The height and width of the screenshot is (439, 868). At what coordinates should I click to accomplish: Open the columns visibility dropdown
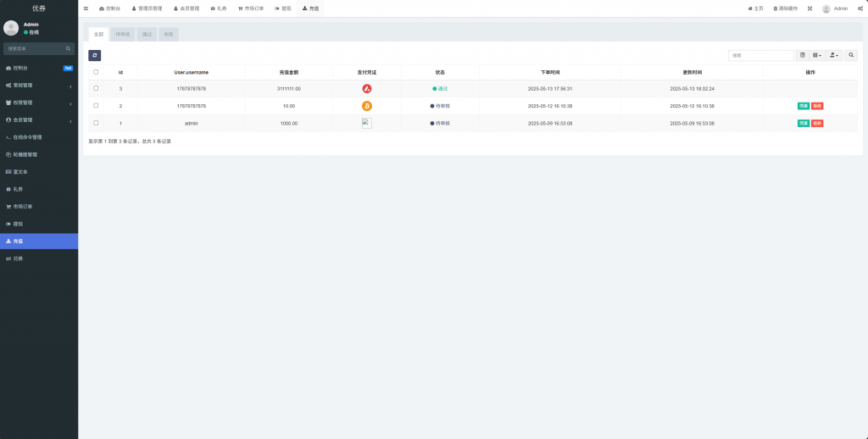[x=817, y=55]
